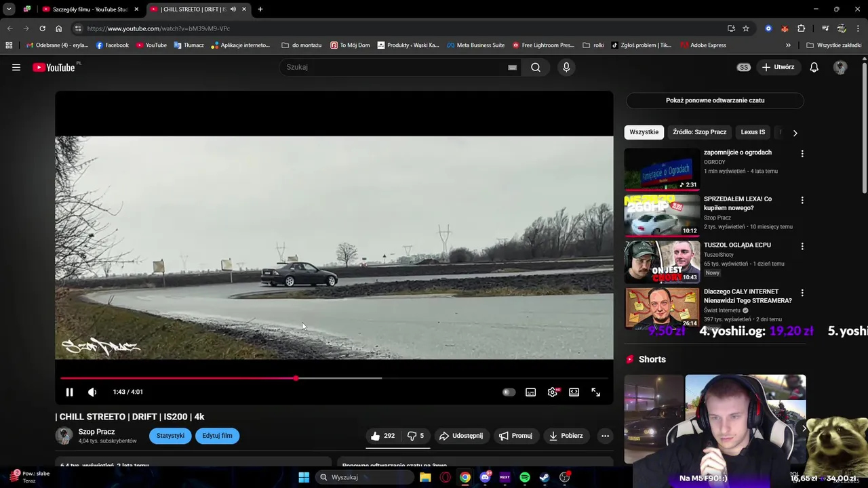Open player settings gear

pyautogui.click(x=553, y=392)
